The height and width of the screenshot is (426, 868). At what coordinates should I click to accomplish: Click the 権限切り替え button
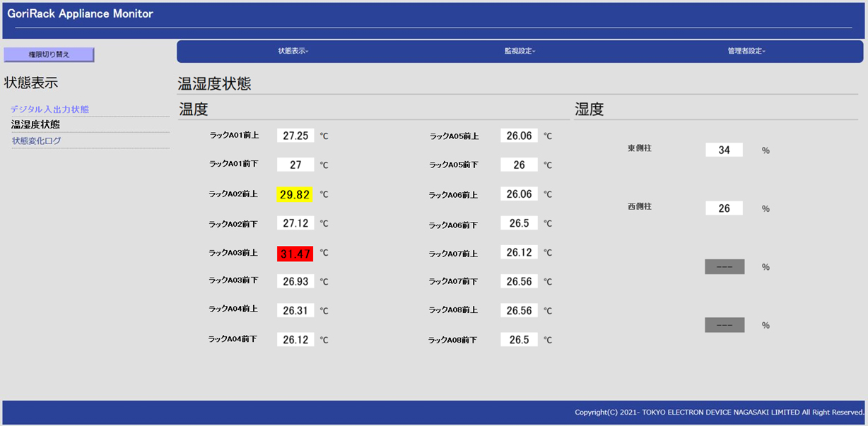[x=49, y=54]
